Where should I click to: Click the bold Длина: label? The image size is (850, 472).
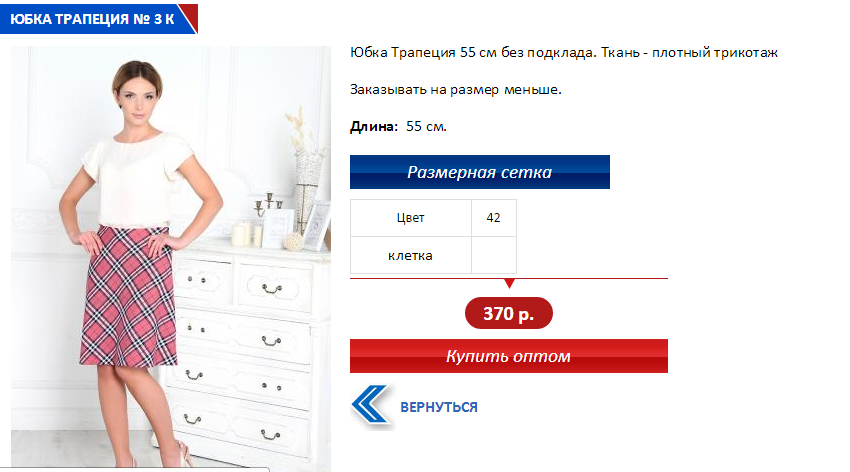[x=374, y=126]
